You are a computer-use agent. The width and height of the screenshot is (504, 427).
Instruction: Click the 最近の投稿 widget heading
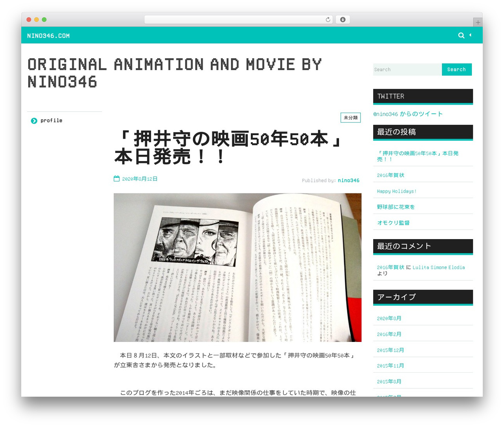423,132
